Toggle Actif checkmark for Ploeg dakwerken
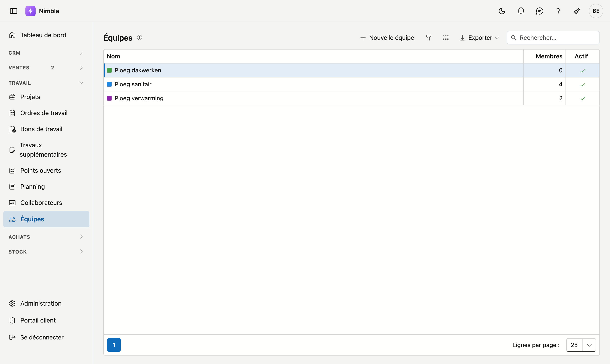Screen dimensions: 610x364 [582, 71]
